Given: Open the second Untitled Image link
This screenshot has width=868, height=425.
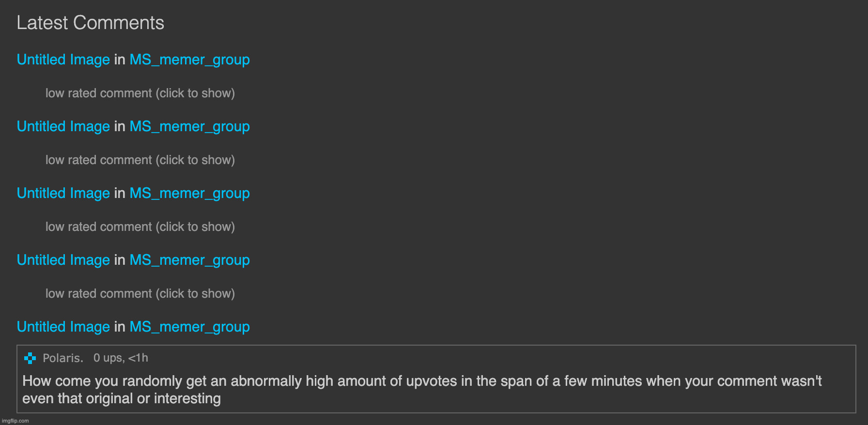Looking at the screenshot, I should tap(63, 126).
